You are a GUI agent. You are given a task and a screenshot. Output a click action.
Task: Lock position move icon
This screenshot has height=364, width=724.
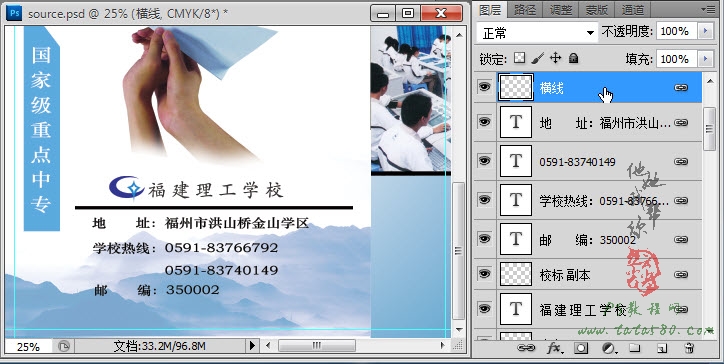(x=555, y=58)
